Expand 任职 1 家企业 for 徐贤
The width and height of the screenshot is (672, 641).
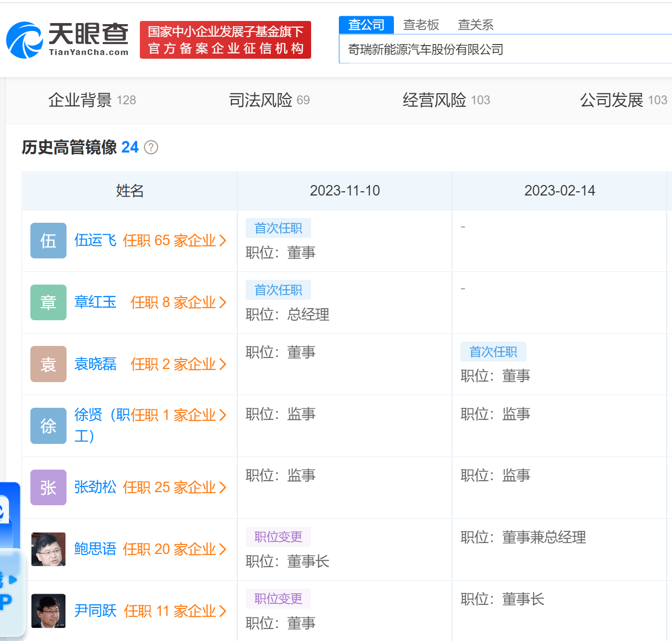179,415
